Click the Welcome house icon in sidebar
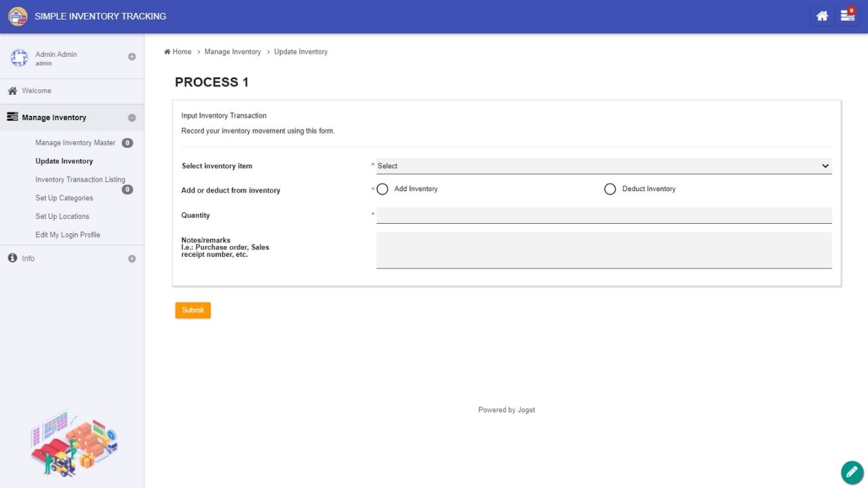This screenshot has width=868, height=488. click(12, 91)
